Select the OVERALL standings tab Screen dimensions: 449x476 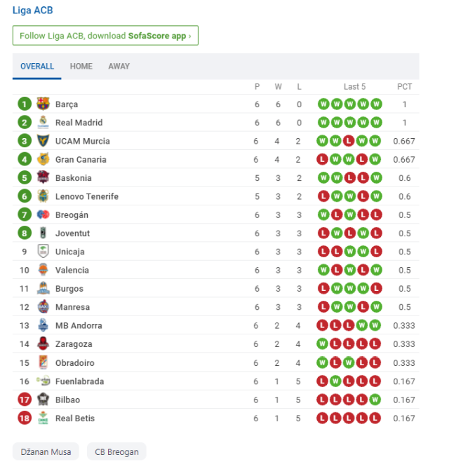37,66
